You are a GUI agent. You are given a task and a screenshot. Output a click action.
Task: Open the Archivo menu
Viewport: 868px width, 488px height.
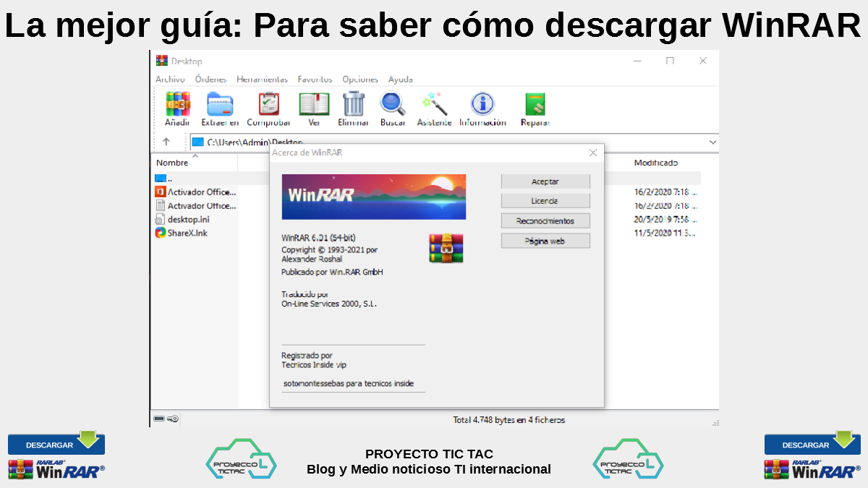(170, 80)
